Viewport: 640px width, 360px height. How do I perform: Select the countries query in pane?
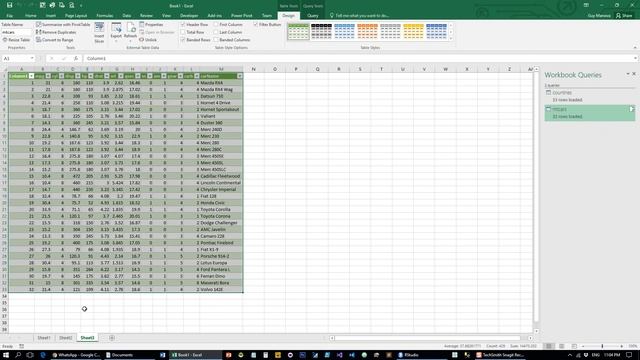tap(590, 96)
